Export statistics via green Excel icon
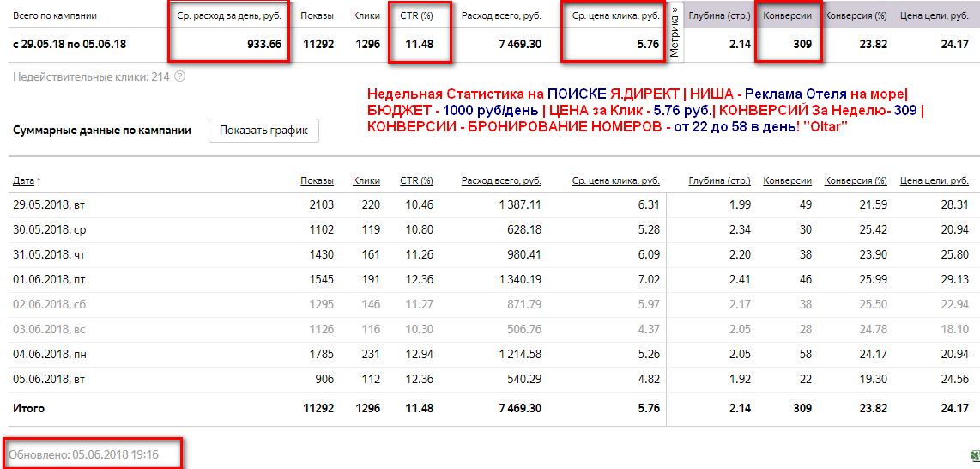980x469 pixels. [x=975, y=455]
